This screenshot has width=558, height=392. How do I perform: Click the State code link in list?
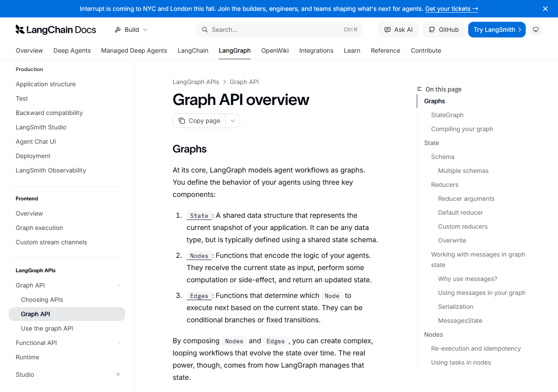coord(199,216)
